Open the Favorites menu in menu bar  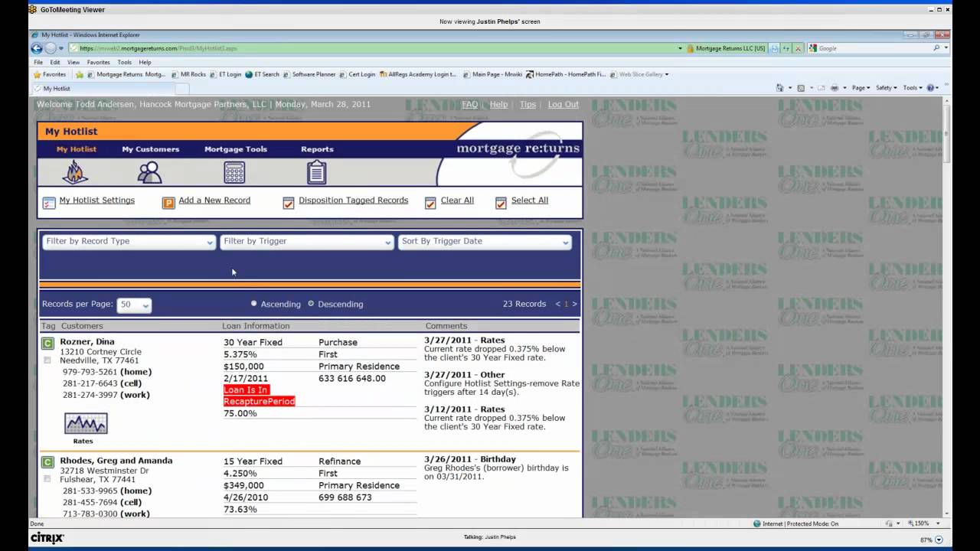tap(98, 62)
